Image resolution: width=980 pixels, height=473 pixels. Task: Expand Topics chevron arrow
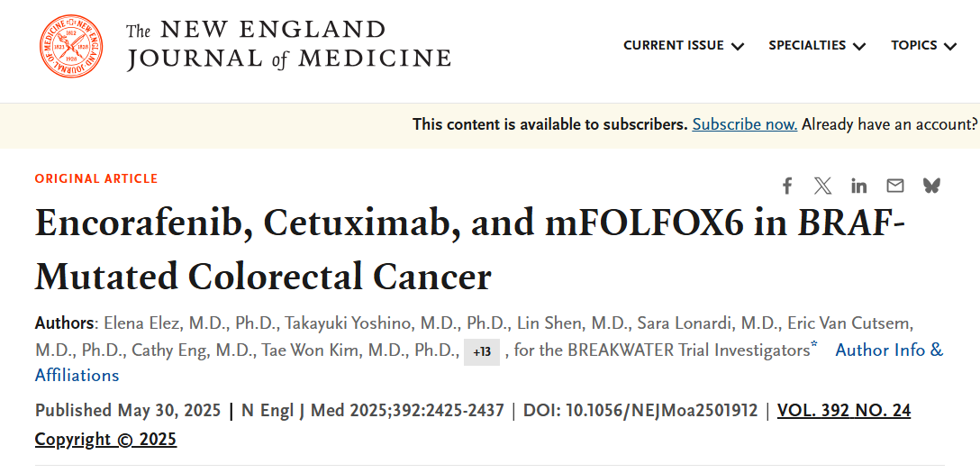point(950,46)
